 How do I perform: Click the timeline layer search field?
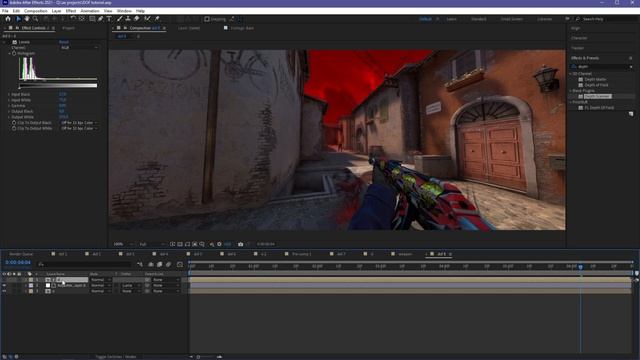[x=84, y=264]
